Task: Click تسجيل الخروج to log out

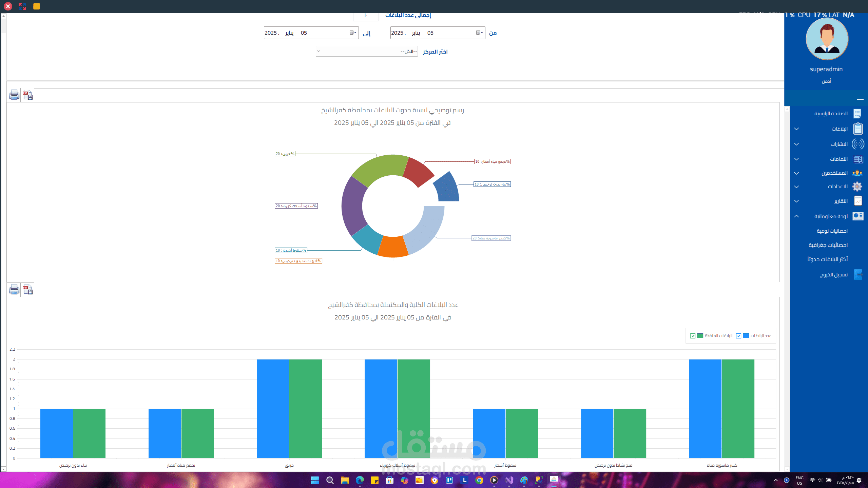Action: [834, 275]
